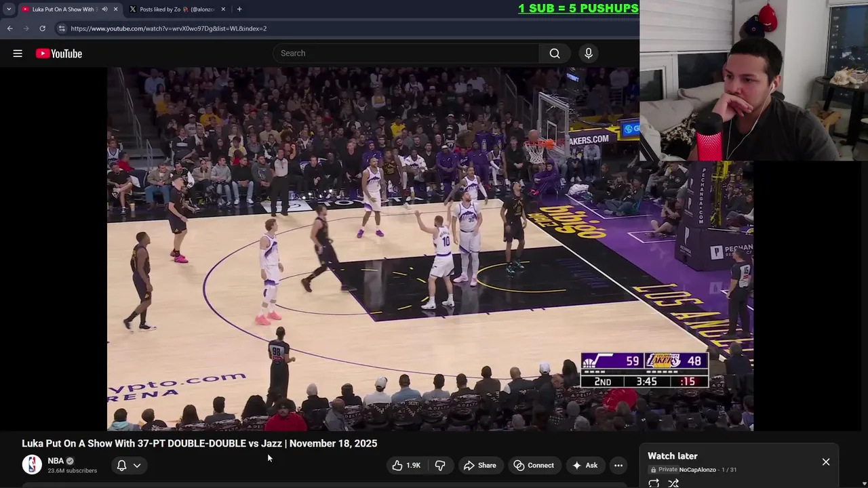Click the Ask button
This screenshot has height=488, width=868.
click(x=585, y=466)
